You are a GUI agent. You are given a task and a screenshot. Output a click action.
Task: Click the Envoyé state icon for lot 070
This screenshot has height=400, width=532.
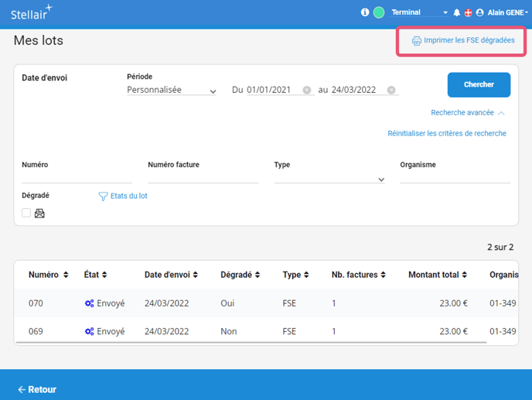(x=89, y=303)
